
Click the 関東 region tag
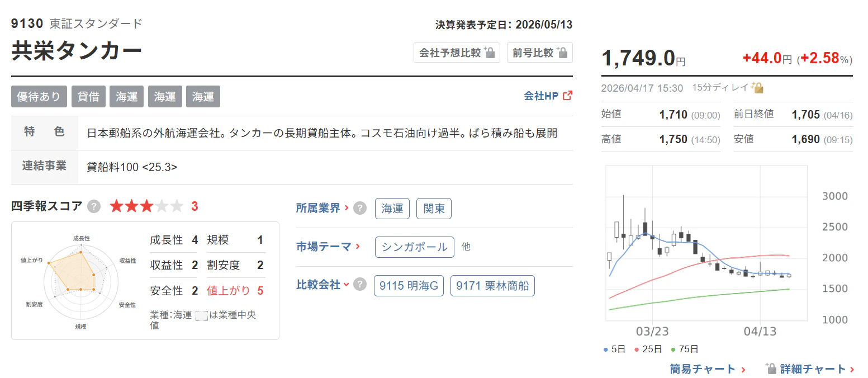434,209
